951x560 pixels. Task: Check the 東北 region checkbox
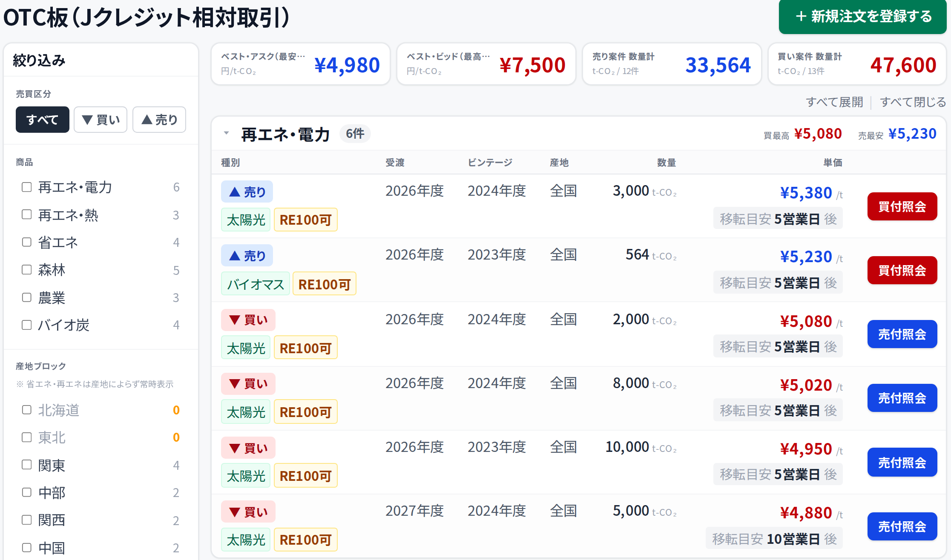point(26,437)
